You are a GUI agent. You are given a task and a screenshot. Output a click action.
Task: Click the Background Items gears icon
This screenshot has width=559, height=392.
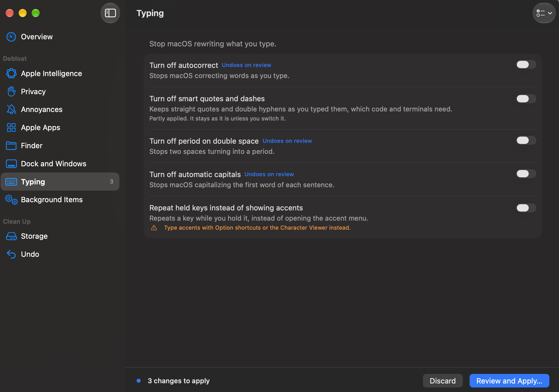[11, 200]
